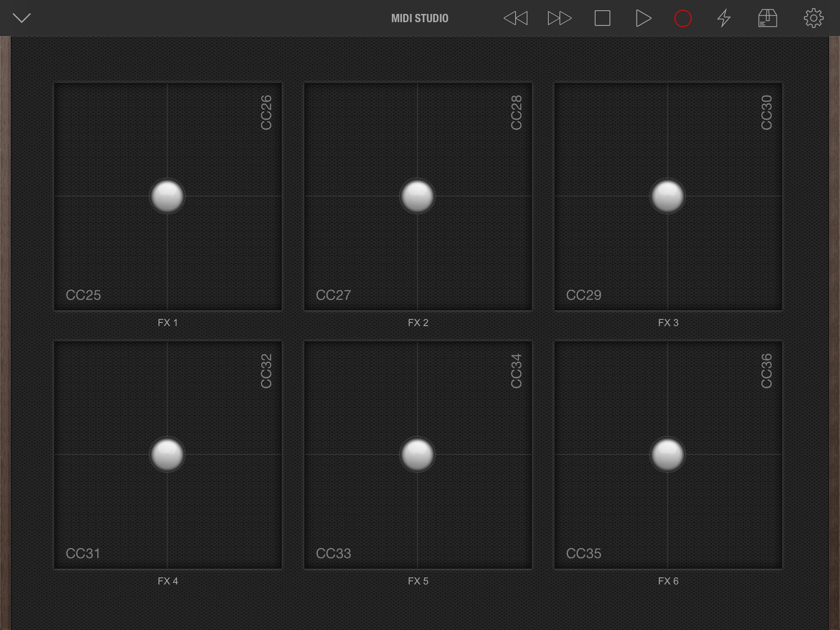Start playback with the play icon
Viewport: 840px width, 630px height.
tap(643, 18)
